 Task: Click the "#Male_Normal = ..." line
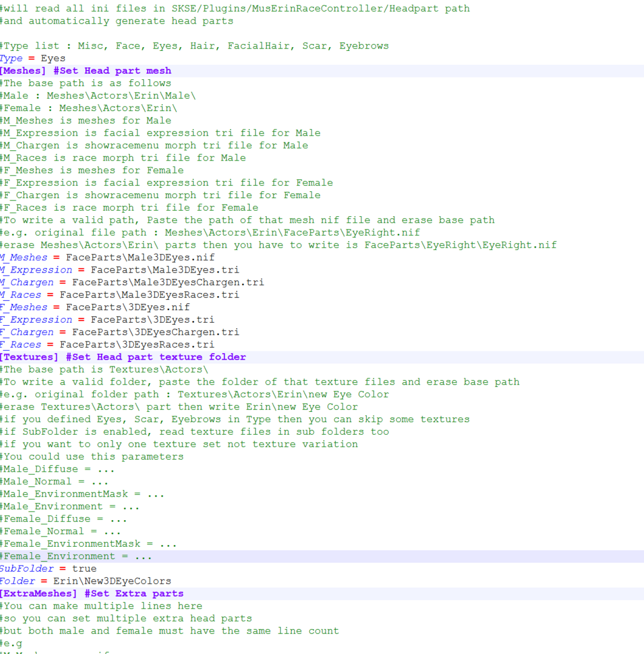tap(54, 482)
